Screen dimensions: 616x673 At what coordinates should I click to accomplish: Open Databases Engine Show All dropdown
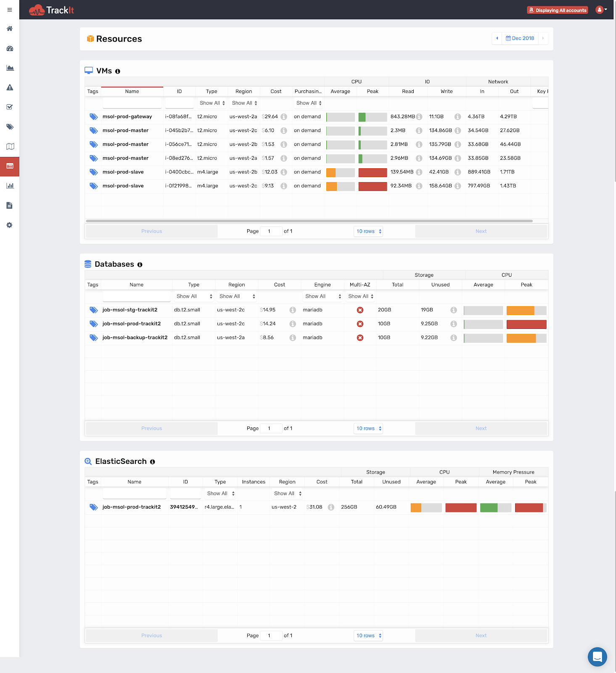323,297
